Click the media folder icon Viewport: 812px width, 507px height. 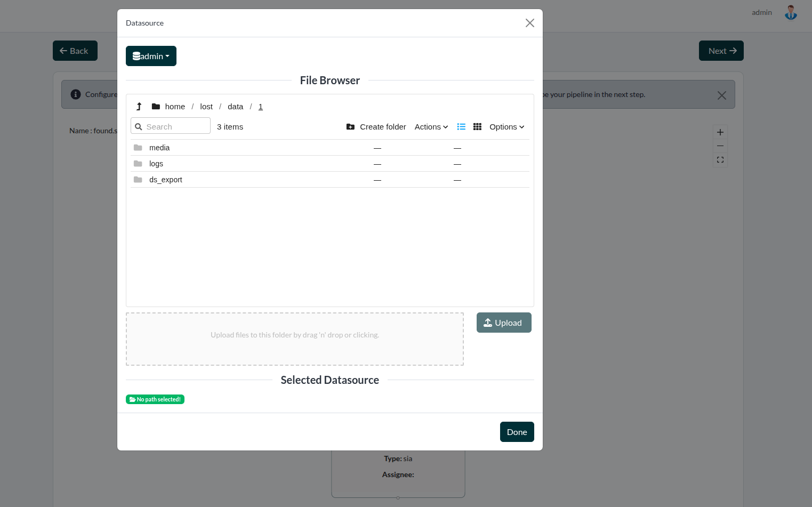coord(138,148)
